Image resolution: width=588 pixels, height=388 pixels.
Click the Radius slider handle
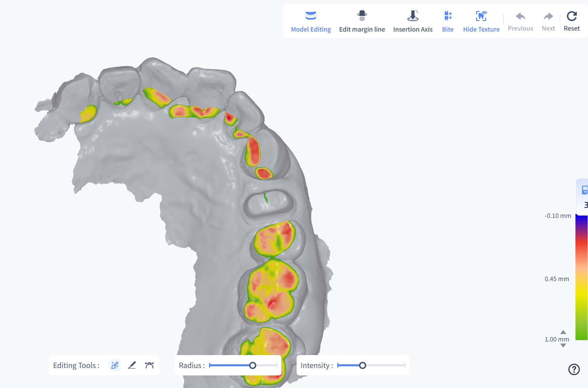[x=252, y=365]
